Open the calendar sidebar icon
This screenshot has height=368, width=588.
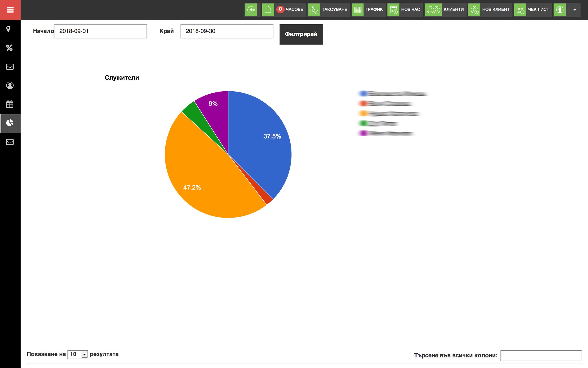coord(10,104)
